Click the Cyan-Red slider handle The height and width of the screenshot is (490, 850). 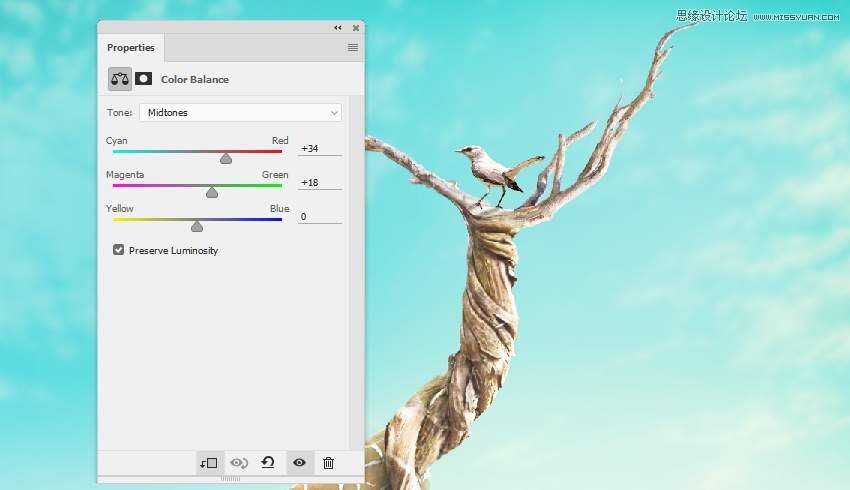click(x=226, y=158)
